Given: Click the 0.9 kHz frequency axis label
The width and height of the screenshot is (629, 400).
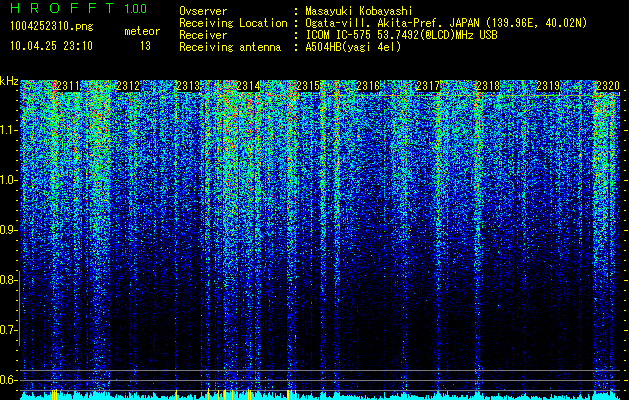Looking at the screenshot, I should pyautogui.click(x=9, y=230).
